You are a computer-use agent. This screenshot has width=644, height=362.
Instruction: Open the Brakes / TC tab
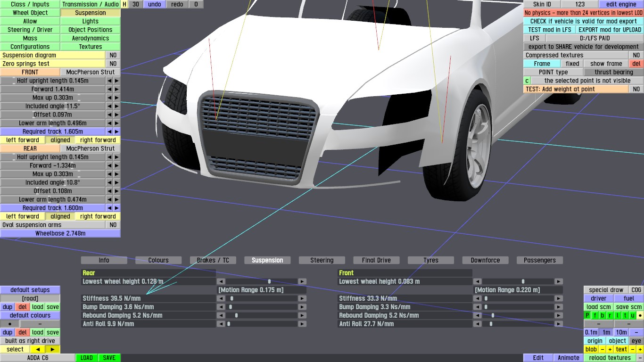213,260
